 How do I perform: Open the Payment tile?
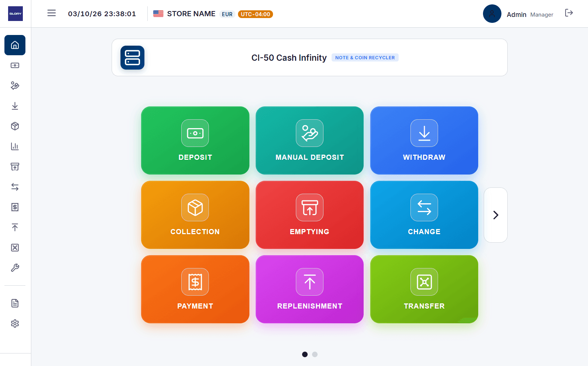pos(195,289)
